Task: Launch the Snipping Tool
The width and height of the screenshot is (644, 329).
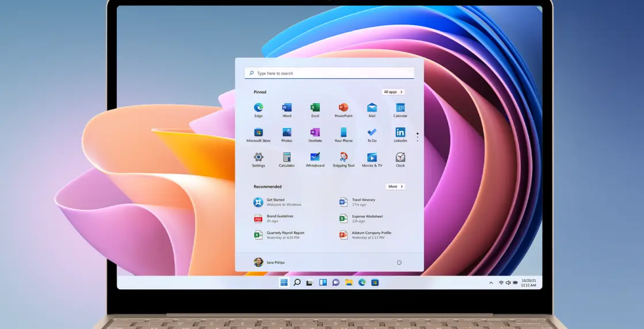Action: (344, 157)
